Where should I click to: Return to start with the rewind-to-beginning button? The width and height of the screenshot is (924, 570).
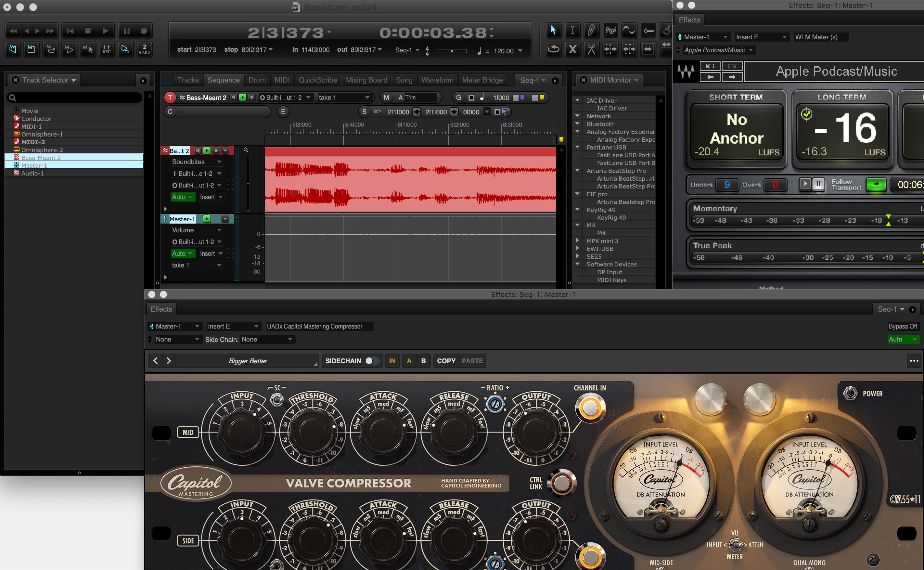[70, 31]
